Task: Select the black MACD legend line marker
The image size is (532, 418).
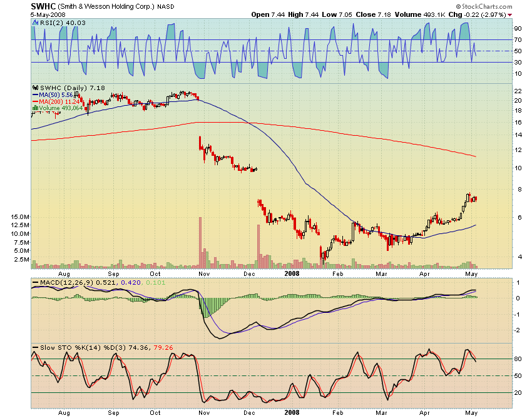Action: pyautogui.click(x=35, y=282)
